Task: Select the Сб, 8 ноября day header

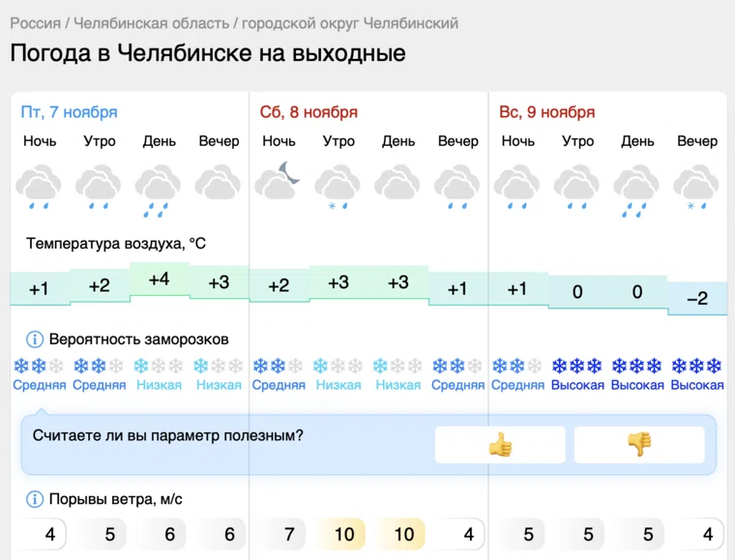Action: [309, 112]
